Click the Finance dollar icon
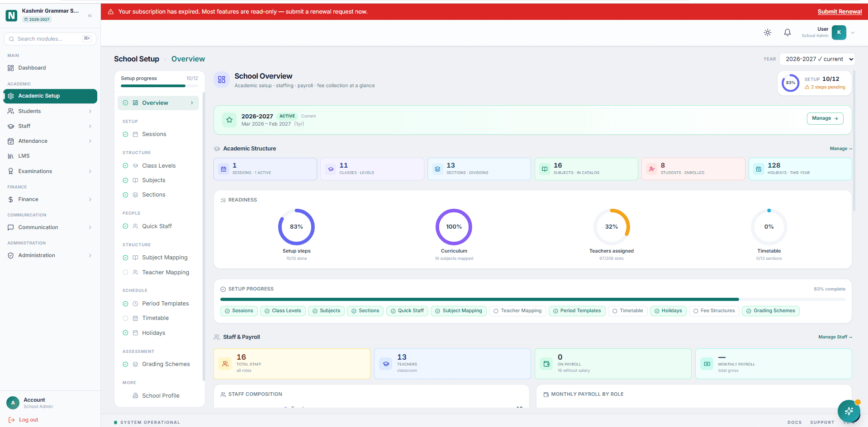 tap(11, 199)
